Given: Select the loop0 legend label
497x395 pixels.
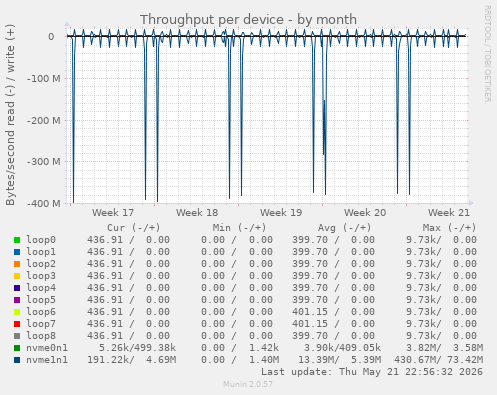Looking at the screenshot, I should click(x=41, y=240).
